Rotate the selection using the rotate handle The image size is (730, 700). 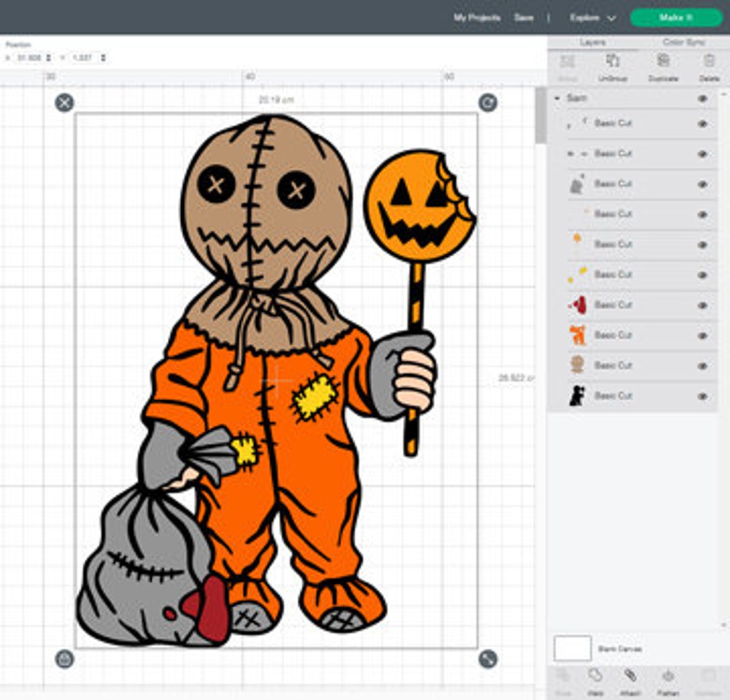coord(489,102)
